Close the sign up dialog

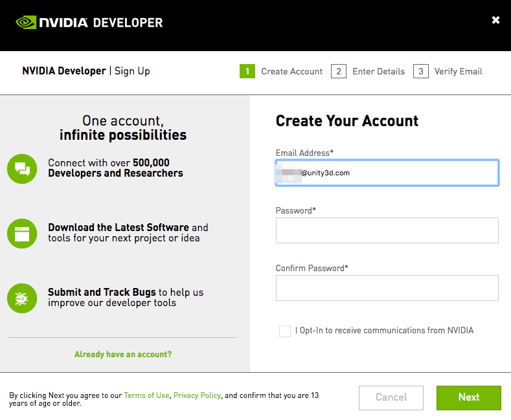click(x=495, y=20)
